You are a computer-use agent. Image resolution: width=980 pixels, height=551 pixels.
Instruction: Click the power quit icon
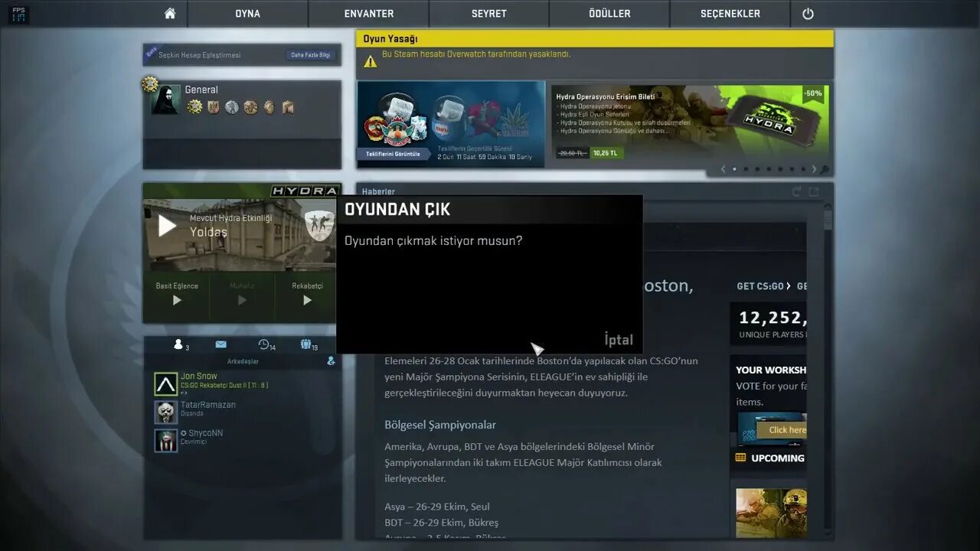coord(808,14)
